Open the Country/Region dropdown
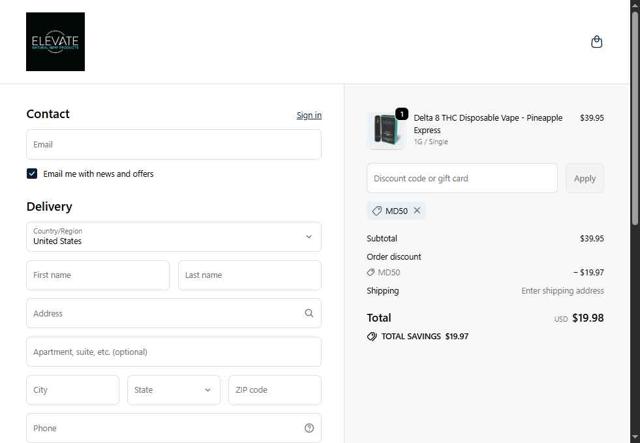The image size is (640, 443). click(174, 237)
